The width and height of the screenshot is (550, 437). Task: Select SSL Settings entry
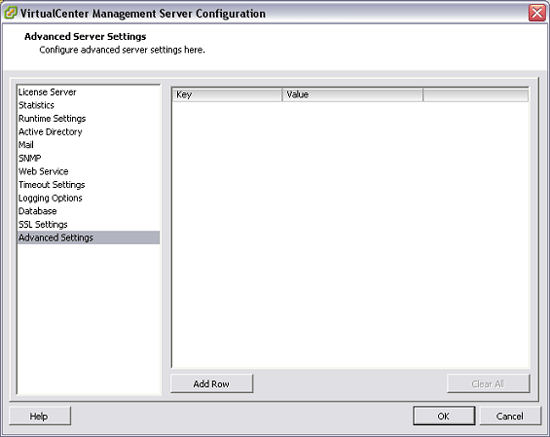pos(43,224)
